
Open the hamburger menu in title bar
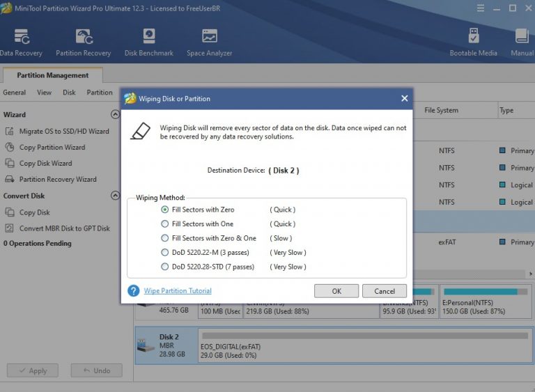coord(481,8)
